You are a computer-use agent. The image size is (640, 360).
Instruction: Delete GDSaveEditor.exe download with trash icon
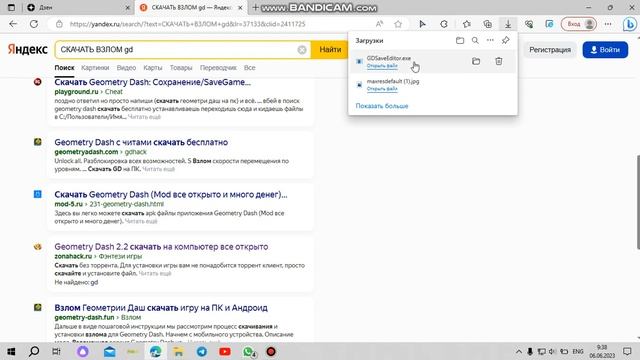(499, 61)
